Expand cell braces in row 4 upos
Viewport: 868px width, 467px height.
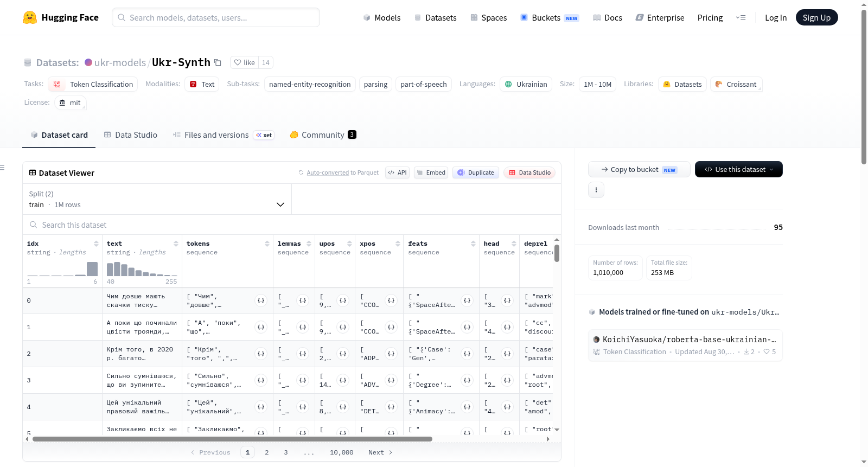click(x=343, y=407)
